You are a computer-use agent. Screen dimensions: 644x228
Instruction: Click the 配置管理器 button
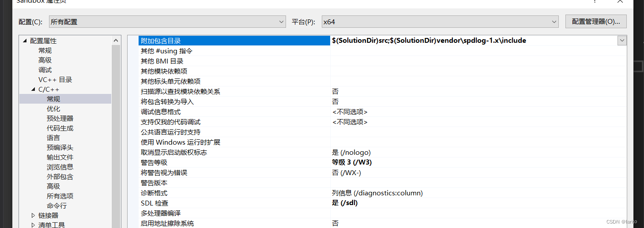(595, 21)
